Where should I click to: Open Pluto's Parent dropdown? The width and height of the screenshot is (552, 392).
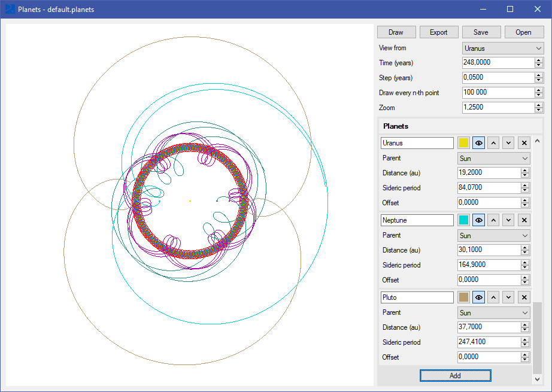click(x=494, y=313)
